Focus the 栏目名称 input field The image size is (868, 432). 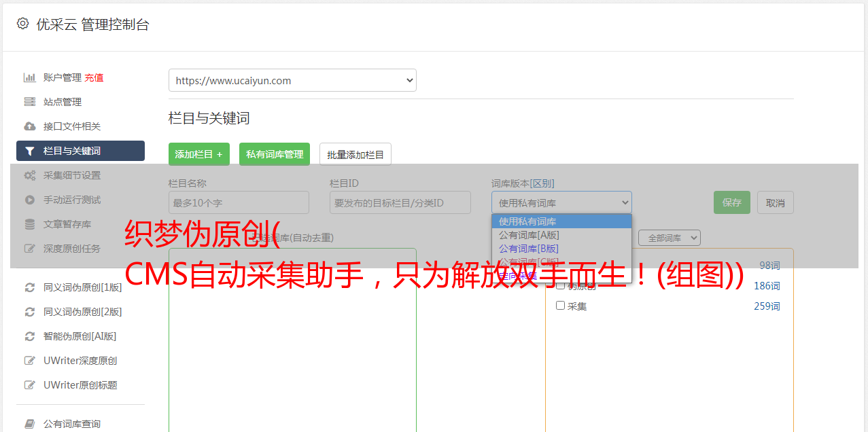(239, 202)
